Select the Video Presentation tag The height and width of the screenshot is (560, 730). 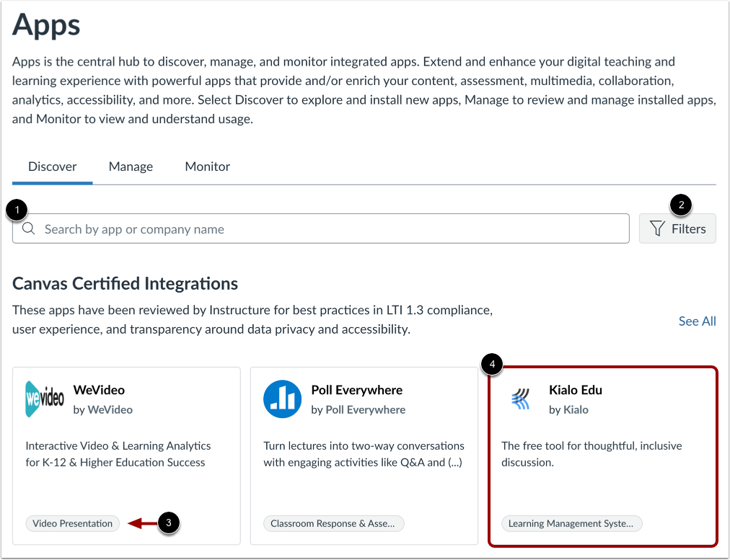[x=73, y=523]
